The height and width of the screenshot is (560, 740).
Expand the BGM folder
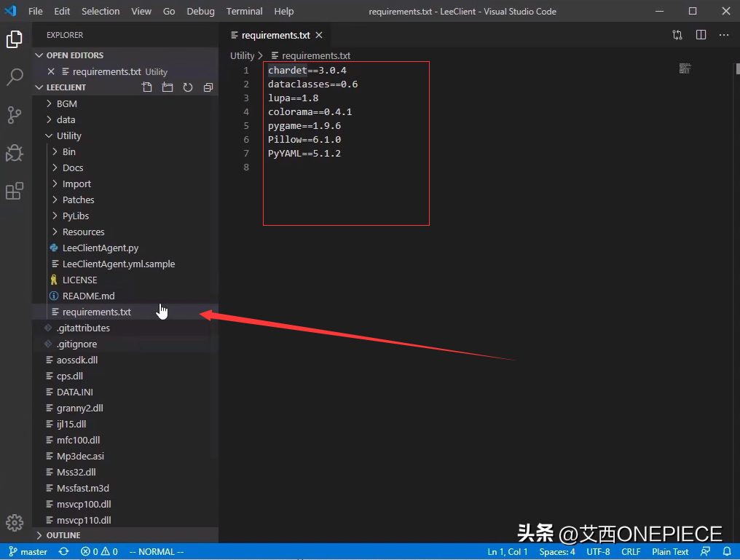pos(66,103)
